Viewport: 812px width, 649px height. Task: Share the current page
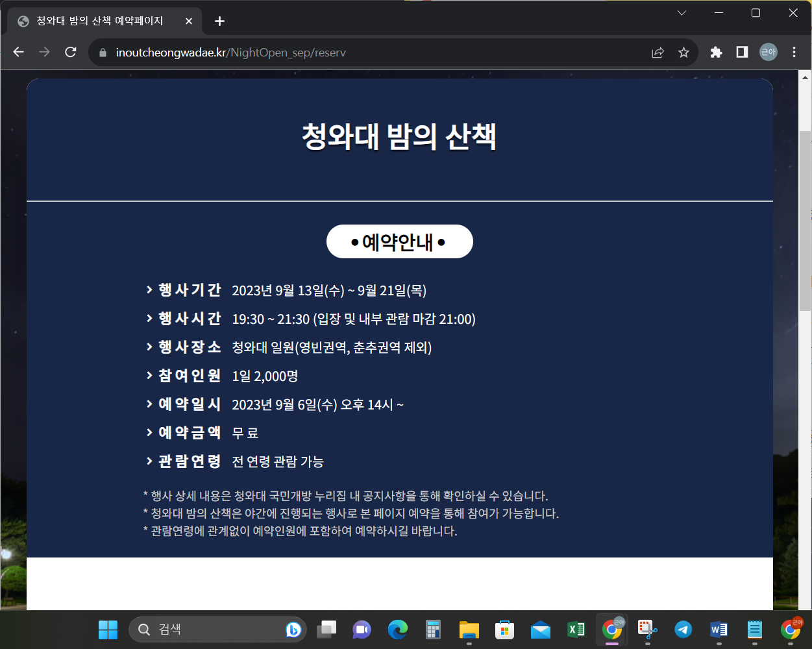[658, 53]
